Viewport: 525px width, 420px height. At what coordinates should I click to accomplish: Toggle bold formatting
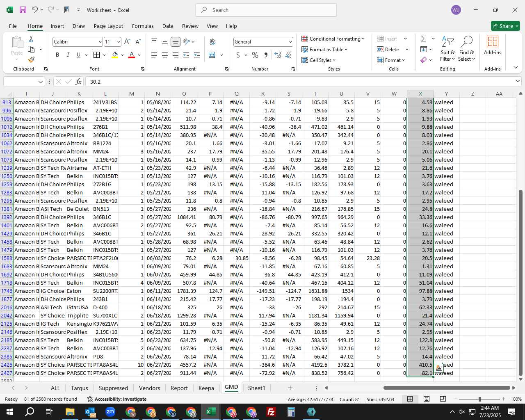57,55
